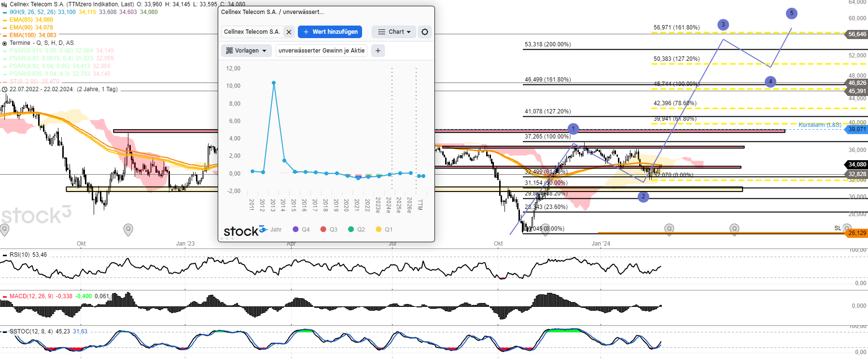
Task: Select the 34,080 current price tag
Action: click(857, 165)
